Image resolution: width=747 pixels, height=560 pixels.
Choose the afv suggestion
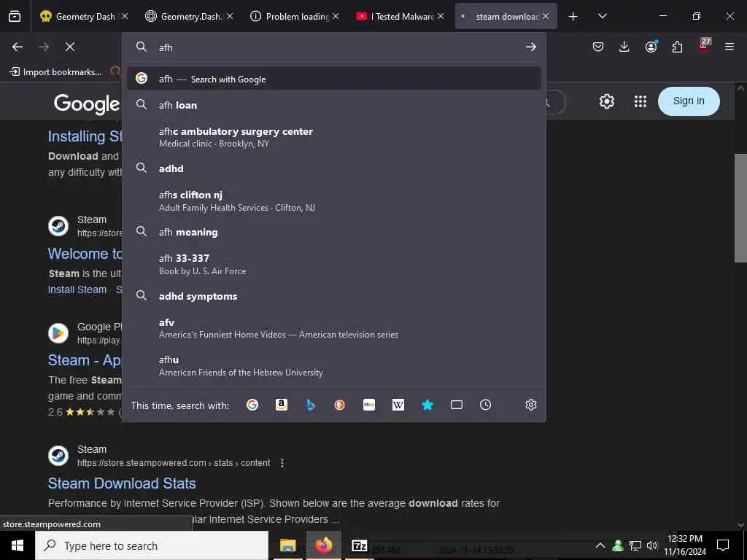[x=334, y=328]
